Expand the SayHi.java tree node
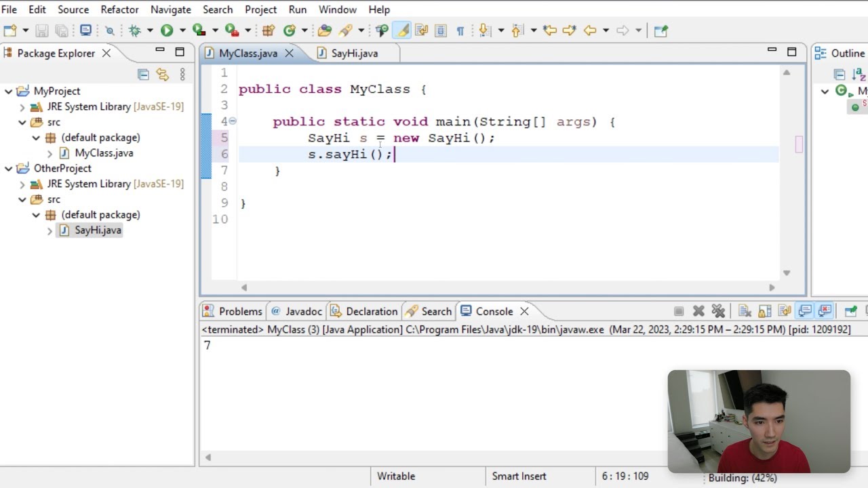Screen dimensions: 868x488 (50, 231)
